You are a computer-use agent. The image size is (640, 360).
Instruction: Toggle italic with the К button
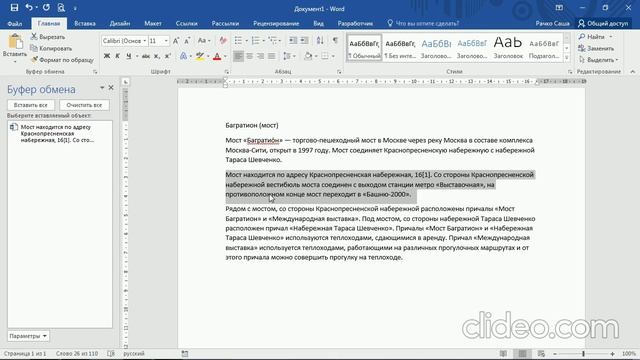[x=118, y=56]
